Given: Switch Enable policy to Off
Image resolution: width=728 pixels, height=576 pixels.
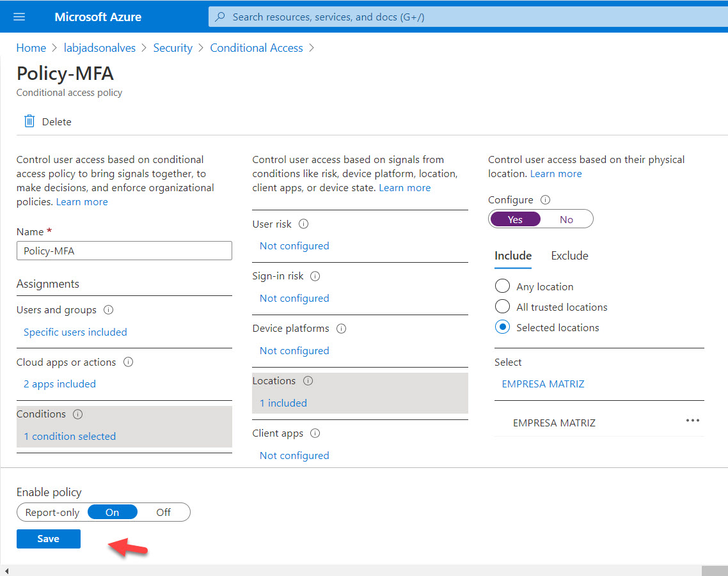Looking at the screenshot, I should (x=163, y=512).
